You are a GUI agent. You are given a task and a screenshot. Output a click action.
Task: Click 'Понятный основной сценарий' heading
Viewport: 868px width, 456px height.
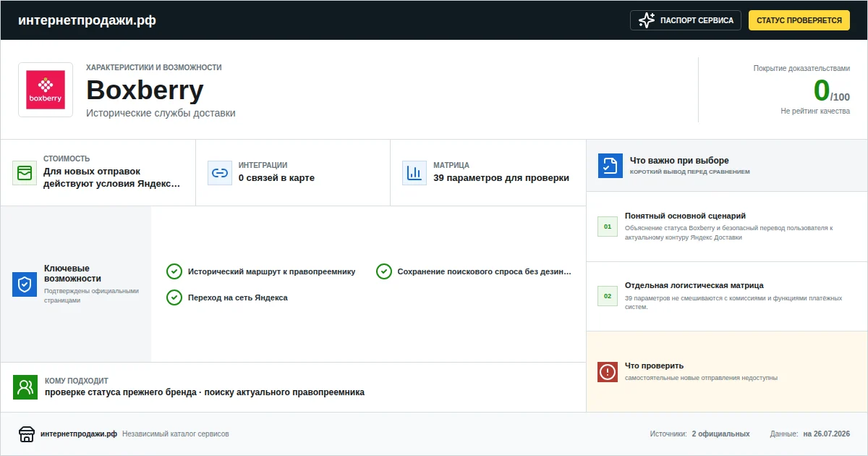[685, 216]
